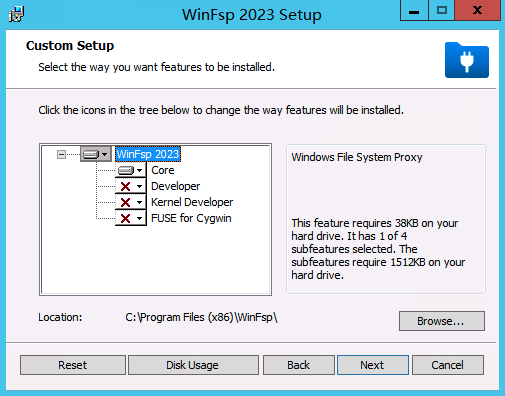
Task: Open Core feature install options dropdown
Action: click(x=131, y=170)
